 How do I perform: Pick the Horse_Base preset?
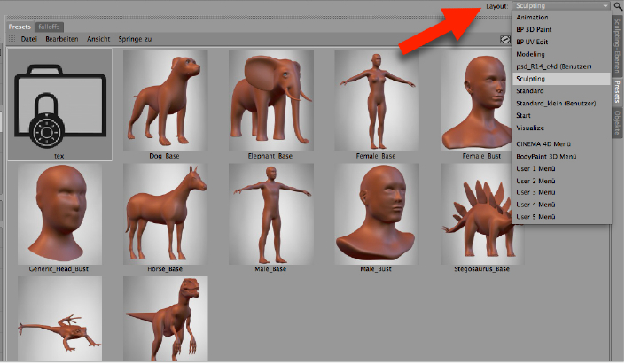pyautogui.click(x=165, y=213)
